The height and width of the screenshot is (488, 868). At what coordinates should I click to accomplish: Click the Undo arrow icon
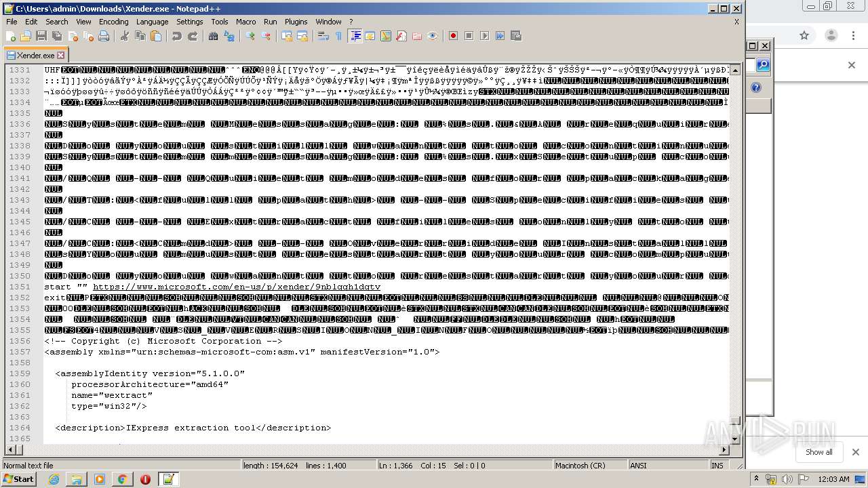click(177, 36)
